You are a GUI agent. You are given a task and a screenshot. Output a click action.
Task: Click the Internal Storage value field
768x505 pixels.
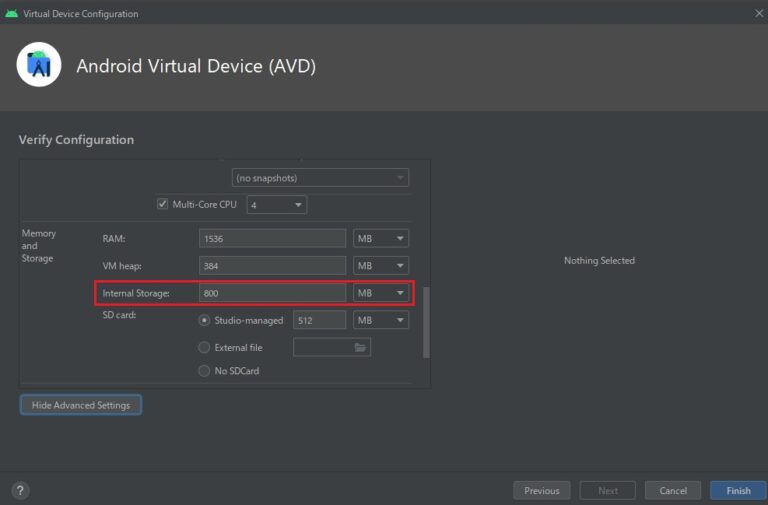[x=272, y=293]
